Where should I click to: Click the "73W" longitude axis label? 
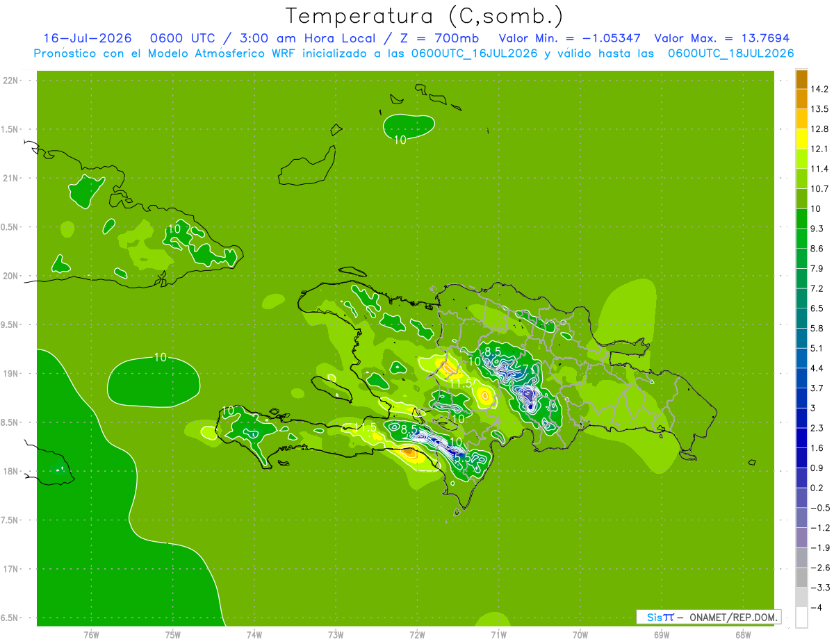coord(336,634)
